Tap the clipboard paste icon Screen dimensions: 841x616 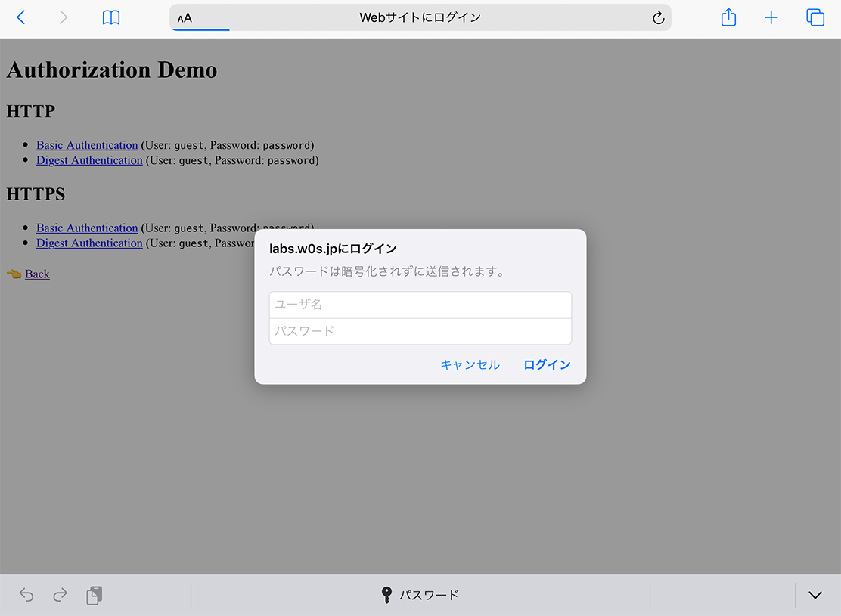click(95, 595)
